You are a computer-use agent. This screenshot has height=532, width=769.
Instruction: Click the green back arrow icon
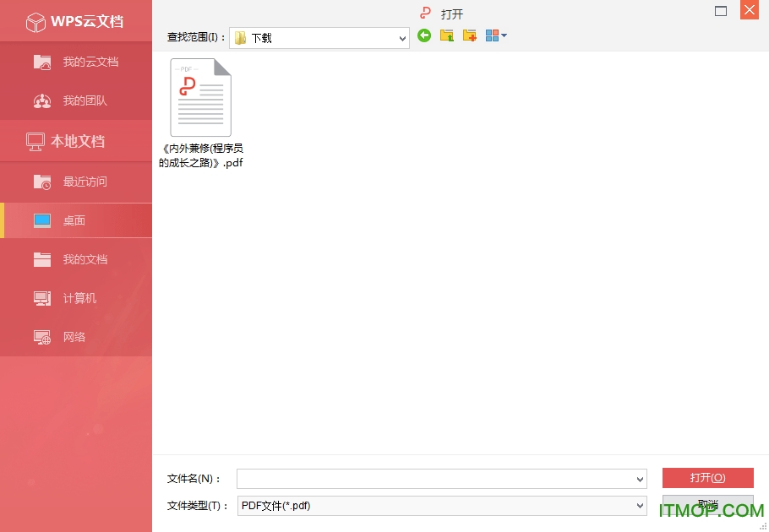point(424,35)
